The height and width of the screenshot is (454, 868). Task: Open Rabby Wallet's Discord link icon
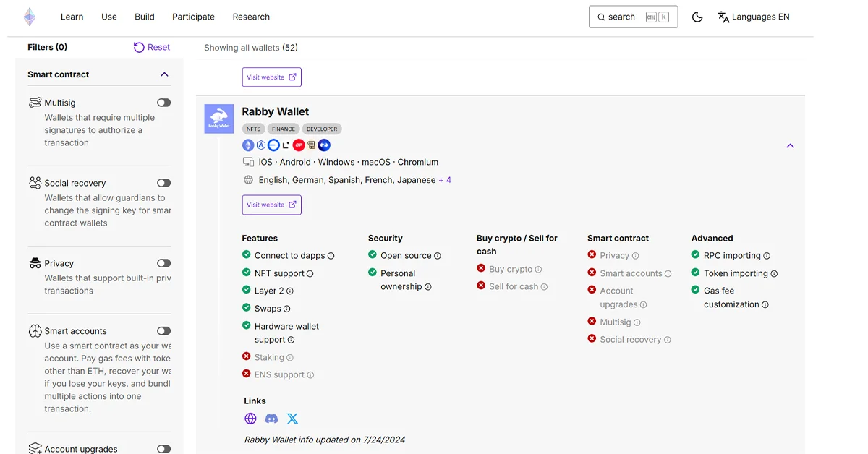click(x=271, y=419)
